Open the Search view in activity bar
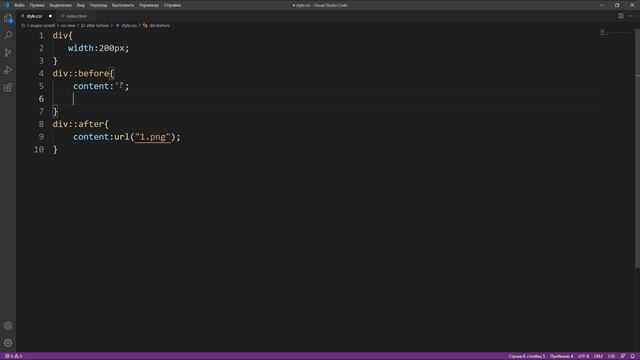The height and width of the screenshot is (360, 640). (8, 36)
